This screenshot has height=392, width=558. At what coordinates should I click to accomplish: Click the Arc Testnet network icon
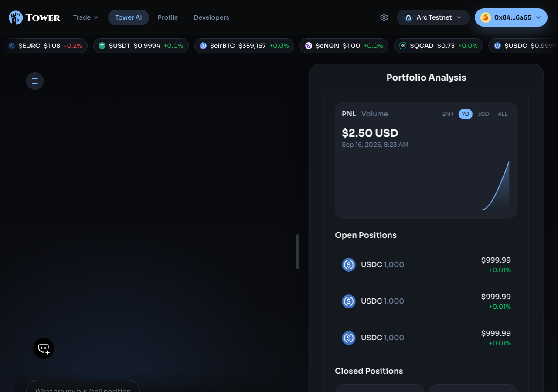[x=408, y=17]
